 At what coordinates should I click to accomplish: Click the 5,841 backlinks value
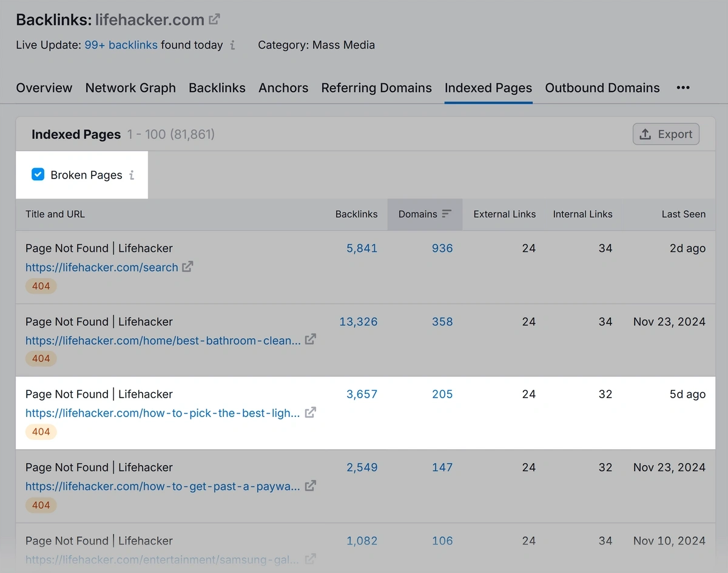coord(362,248)
